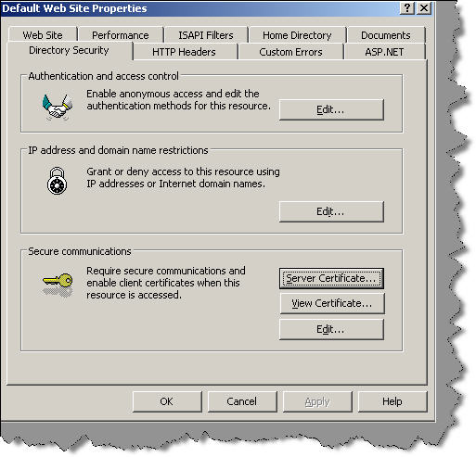Click View Certificate button
Image resolution: width=476 pixels, height=457 pixels.
pyautogui.click(x=332, y=303)
